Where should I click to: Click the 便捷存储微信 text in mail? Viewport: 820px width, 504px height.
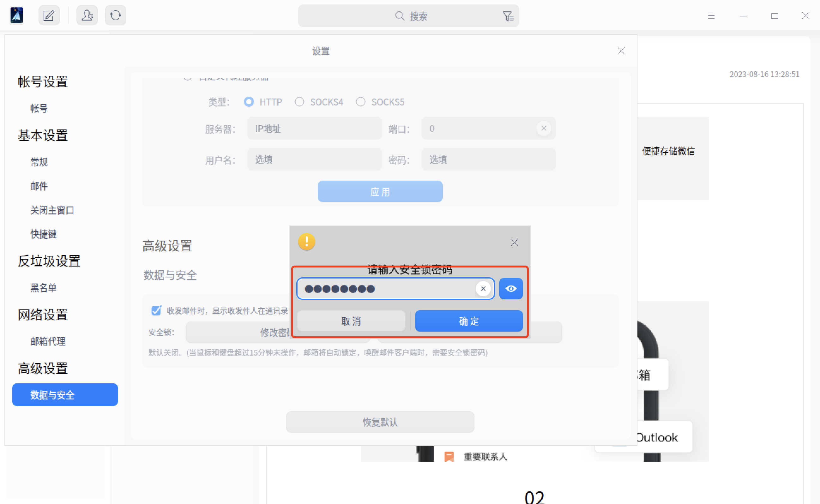[x=668, y=151]
